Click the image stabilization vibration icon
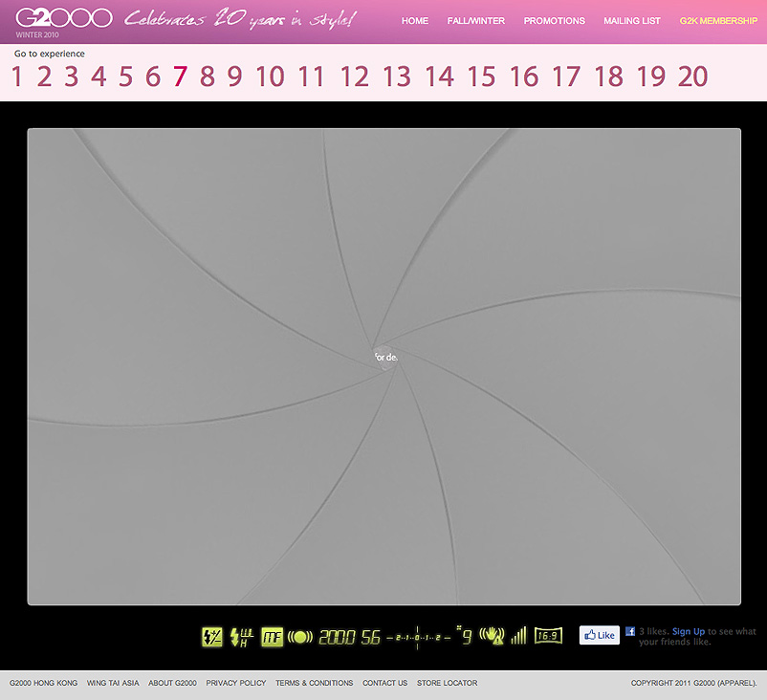This screenshot has width=767, height=700. coord(300,636)
